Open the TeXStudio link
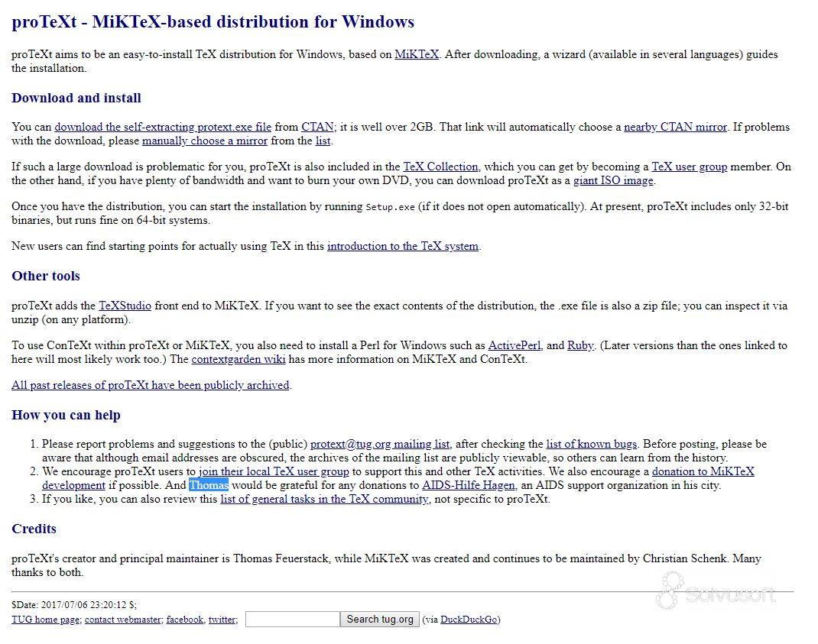The width and height of the screenshot is (818, 644). (125, 306)
